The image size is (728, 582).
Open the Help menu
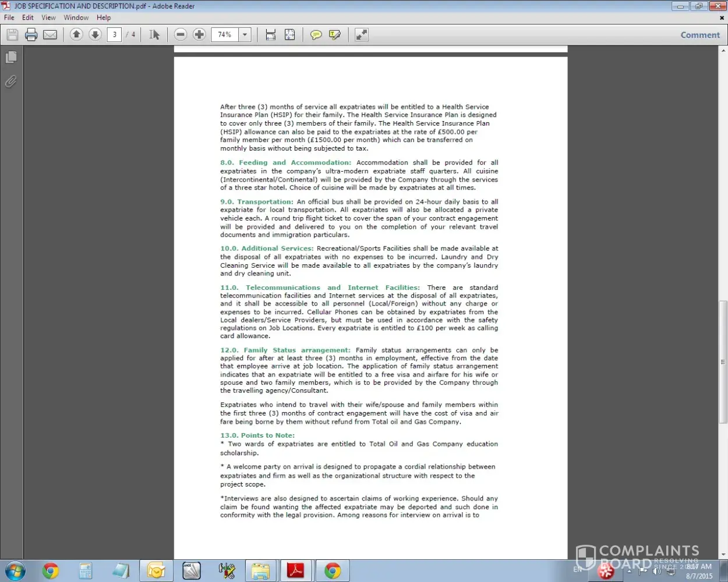coord(104,17)
